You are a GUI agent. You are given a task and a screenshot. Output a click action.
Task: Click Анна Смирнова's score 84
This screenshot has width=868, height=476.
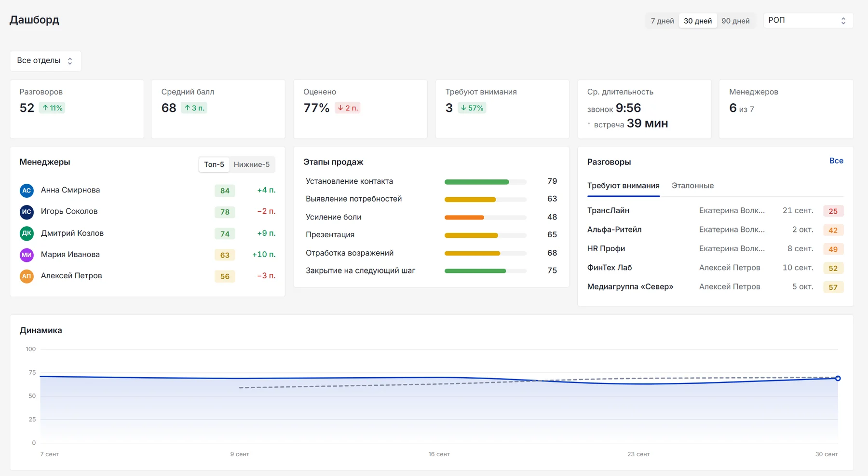(225, 190)
